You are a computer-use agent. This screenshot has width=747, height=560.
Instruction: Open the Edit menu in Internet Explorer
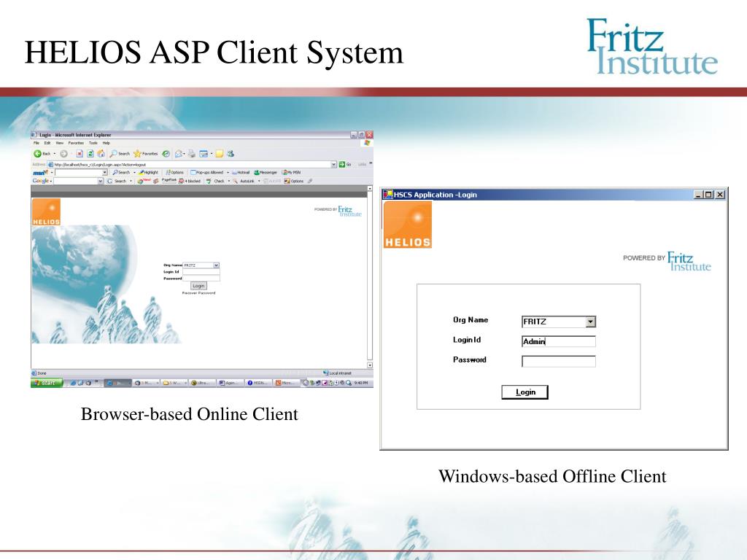click(x=47, y=143)
